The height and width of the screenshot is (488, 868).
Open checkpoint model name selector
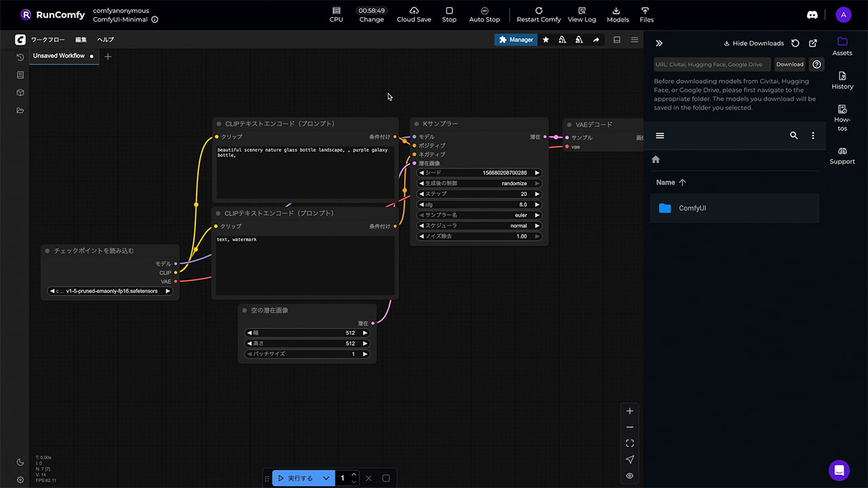coord(110,291)
